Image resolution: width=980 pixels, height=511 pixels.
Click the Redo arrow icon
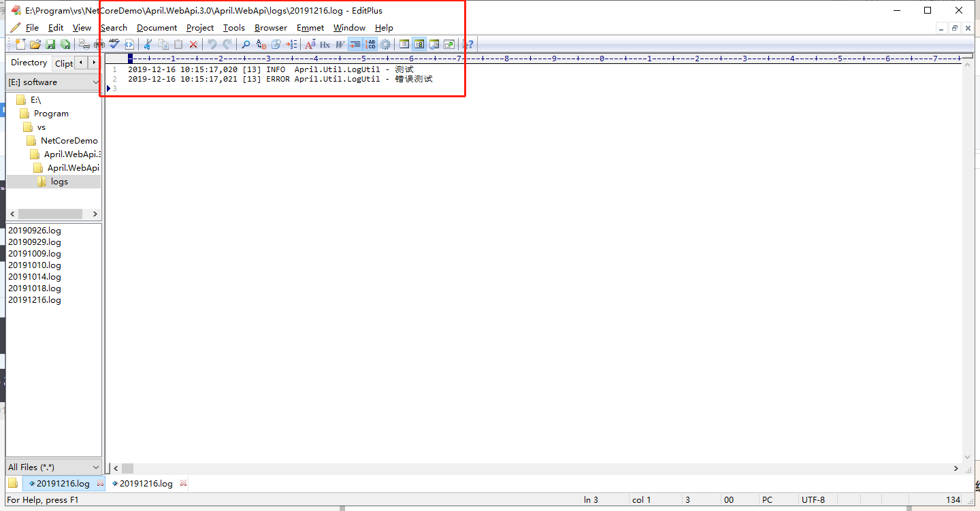[x=227, y=44]
